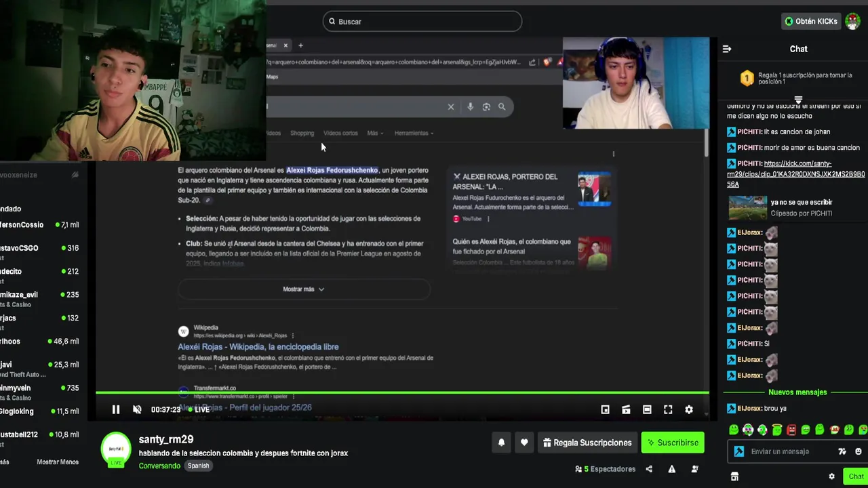Insert the green halo emote in emote row
The width and height of the screenshot is (868, 488).
tap(777, 430)
